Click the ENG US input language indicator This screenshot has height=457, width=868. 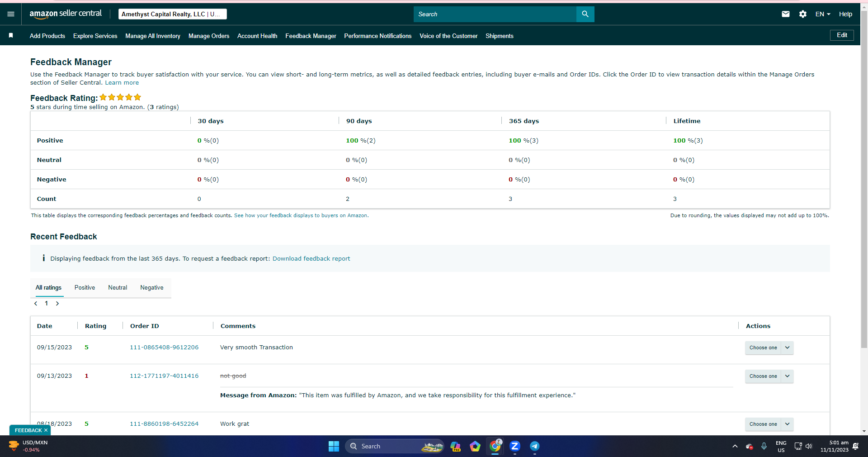781,446
